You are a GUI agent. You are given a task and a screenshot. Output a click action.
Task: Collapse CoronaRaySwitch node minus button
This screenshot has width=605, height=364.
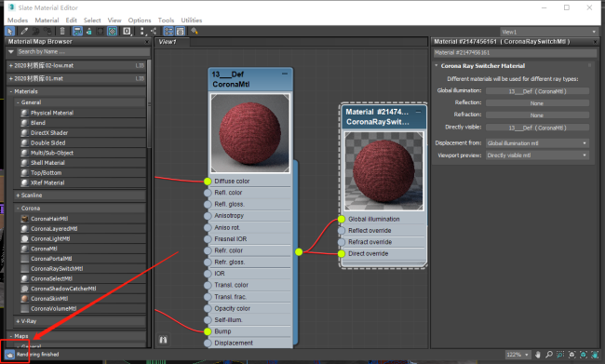coord(418,112)
